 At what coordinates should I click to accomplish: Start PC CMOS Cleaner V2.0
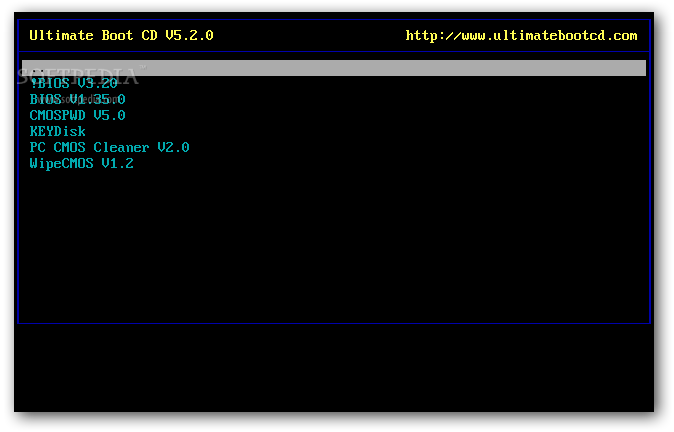pos(109,147)
